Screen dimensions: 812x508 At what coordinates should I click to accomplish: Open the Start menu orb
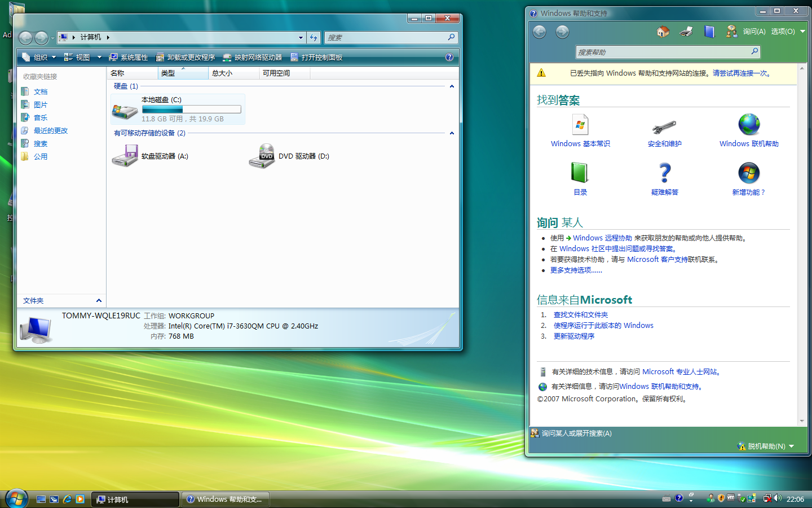16,499
